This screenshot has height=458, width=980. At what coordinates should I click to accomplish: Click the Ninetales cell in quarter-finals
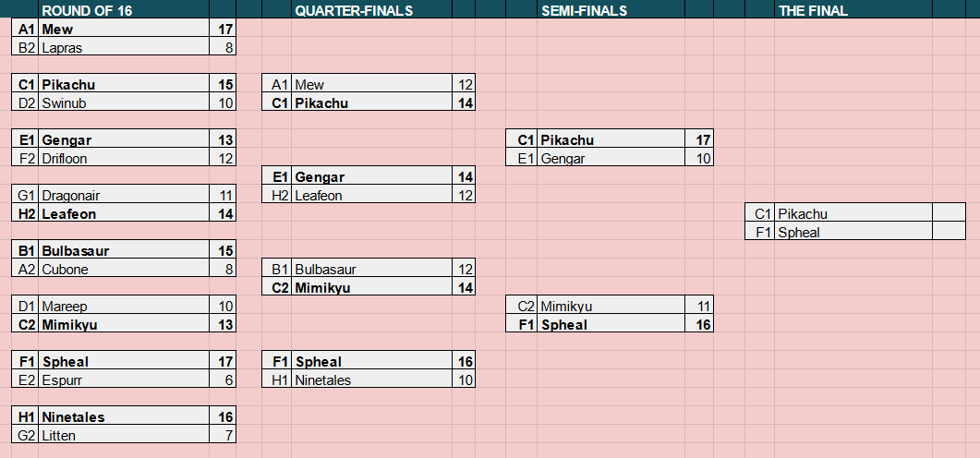click(x=371, y=380)
